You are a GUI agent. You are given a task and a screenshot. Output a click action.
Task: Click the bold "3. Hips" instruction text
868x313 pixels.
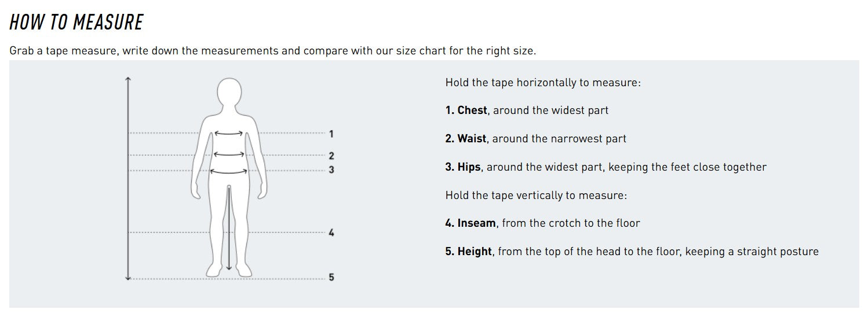463,167
